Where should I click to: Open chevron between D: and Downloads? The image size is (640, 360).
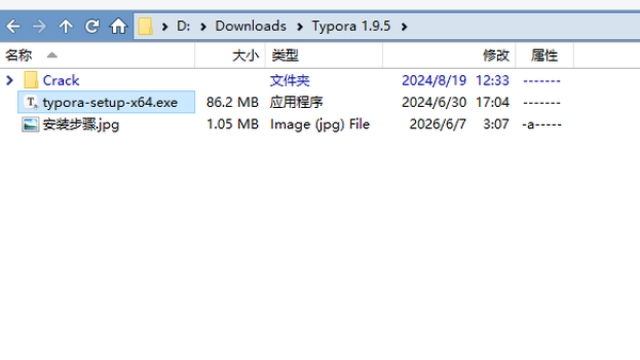click(203, 27)
